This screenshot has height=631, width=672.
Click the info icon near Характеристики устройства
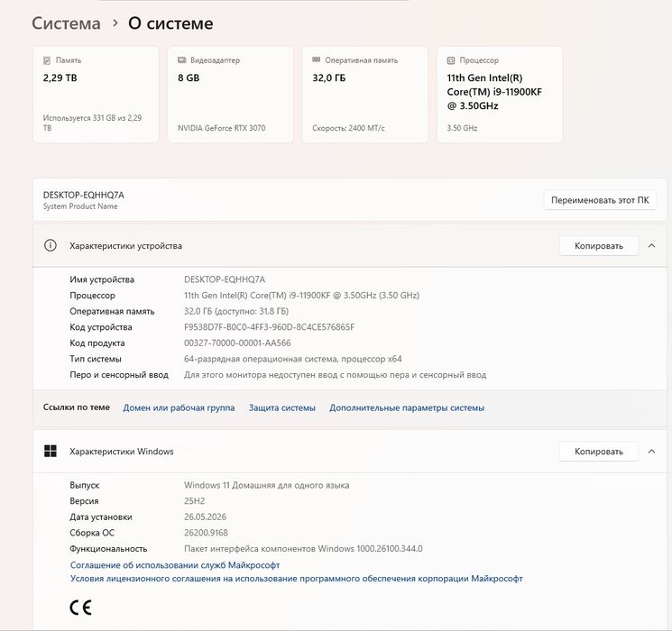coord(51,245)
